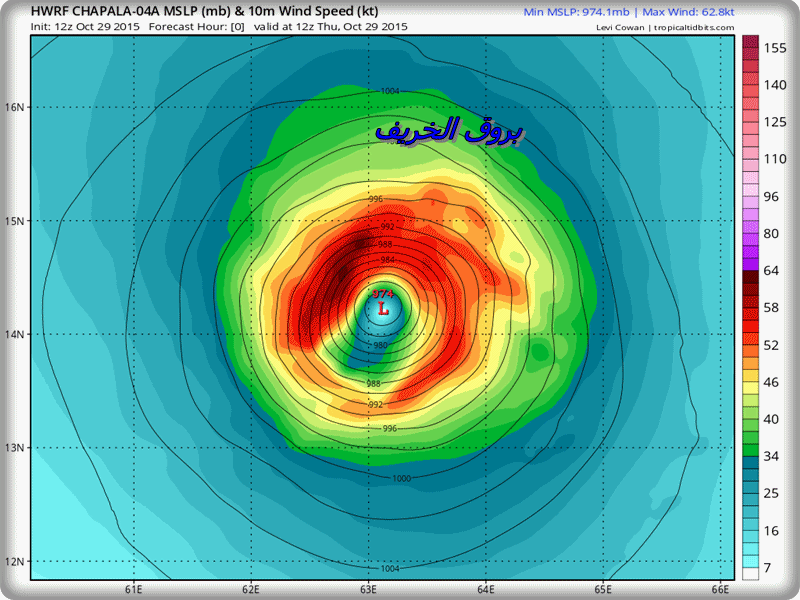Click the red 974 central pressure label
800x600 pixels.
383,294
